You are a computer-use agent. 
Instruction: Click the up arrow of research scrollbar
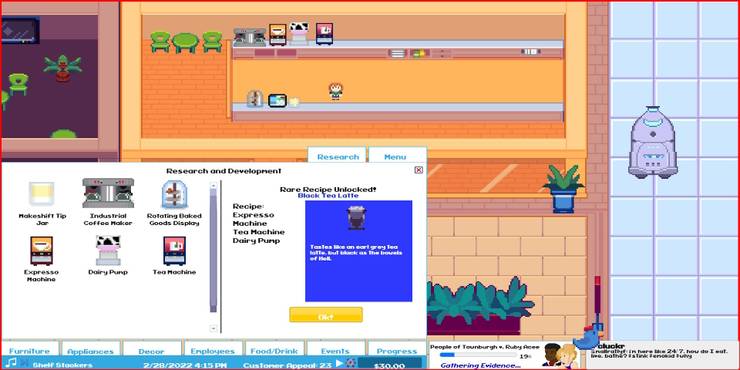pos(213,185)
